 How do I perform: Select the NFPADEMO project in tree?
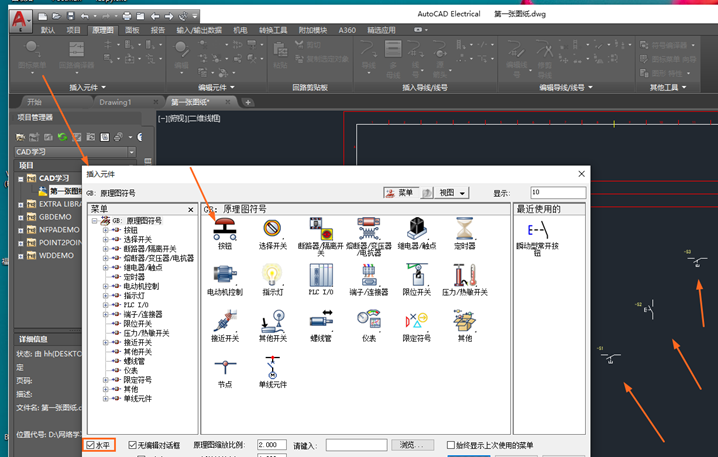point(59,229)
